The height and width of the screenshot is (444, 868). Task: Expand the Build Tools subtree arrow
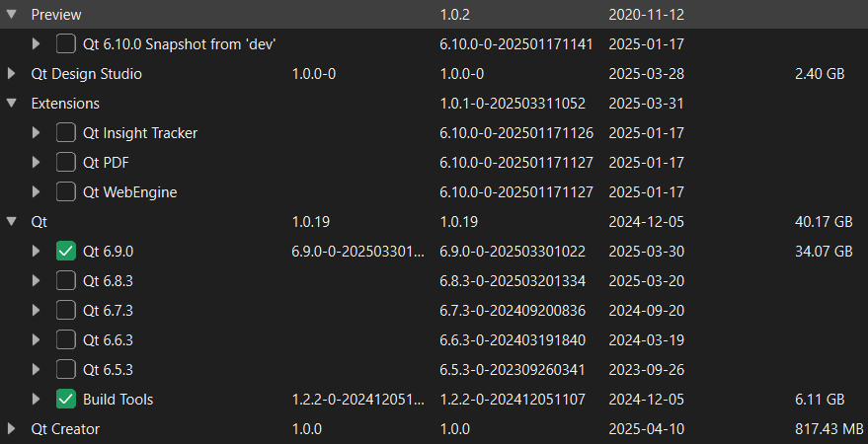pyautogui.click(x=37, y=400)
